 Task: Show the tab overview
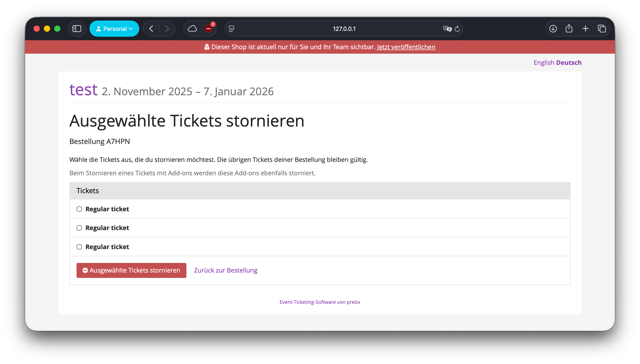pyautogui.click(x=602, y=29)
